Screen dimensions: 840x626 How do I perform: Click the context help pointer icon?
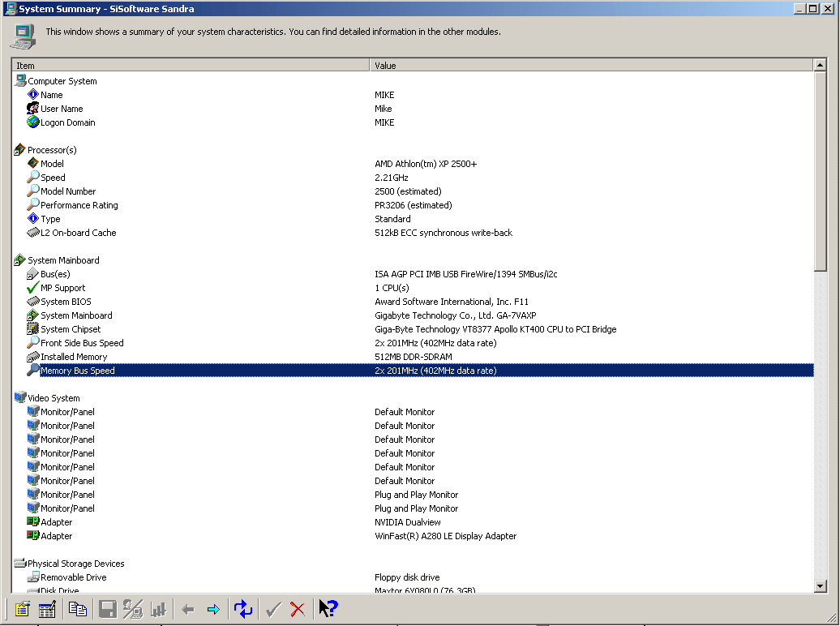(328, 608)
